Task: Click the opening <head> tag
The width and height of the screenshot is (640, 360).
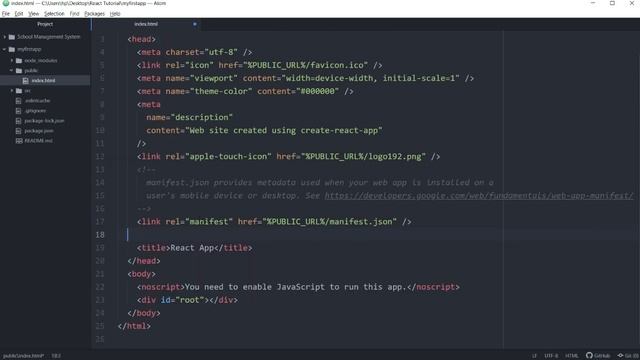Action: click(x=141, y=40)
